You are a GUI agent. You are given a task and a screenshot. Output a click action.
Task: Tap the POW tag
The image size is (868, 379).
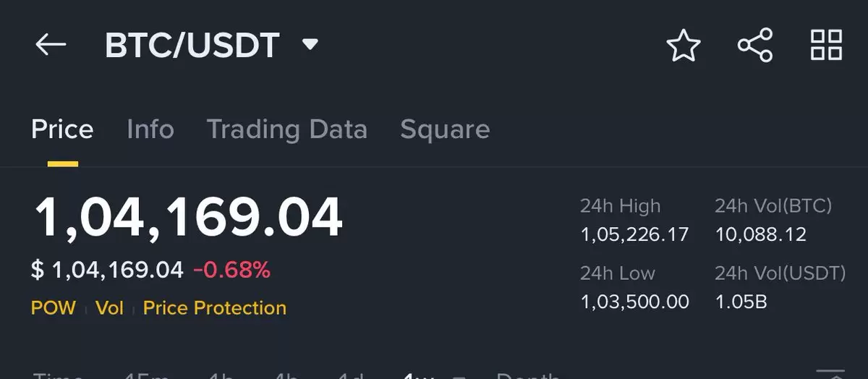pyautogui.click(x=54, y=308)
